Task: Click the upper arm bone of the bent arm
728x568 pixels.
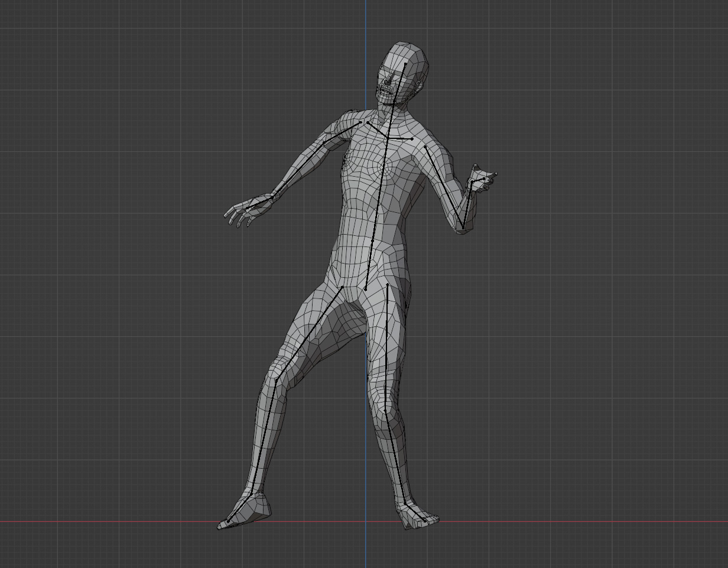Action: pos(444,186)
